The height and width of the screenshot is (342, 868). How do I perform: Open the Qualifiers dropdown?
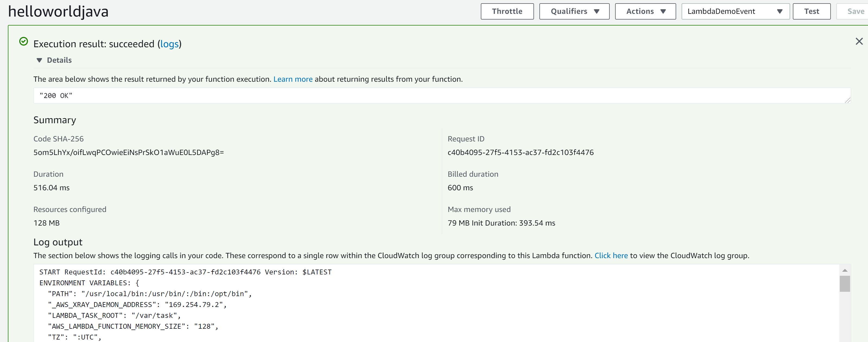click(x=574, y=11)
